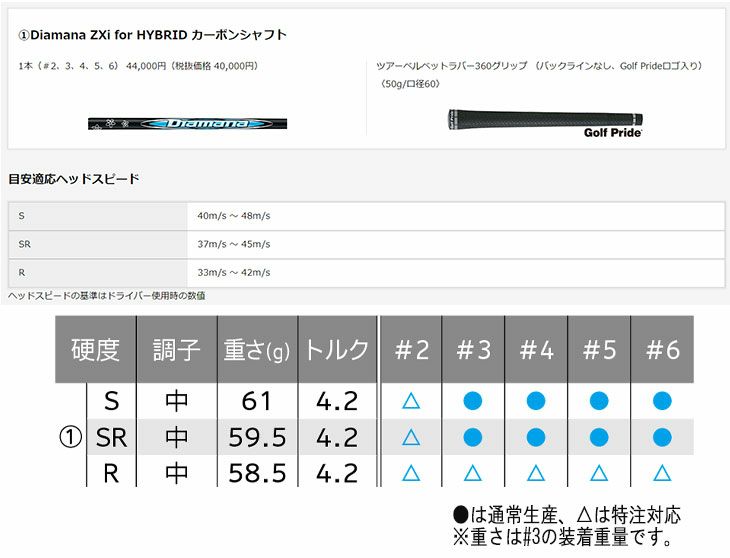Screen dimensions: 730x558
Task: Click the #3 column header
Action: [473, 350]
